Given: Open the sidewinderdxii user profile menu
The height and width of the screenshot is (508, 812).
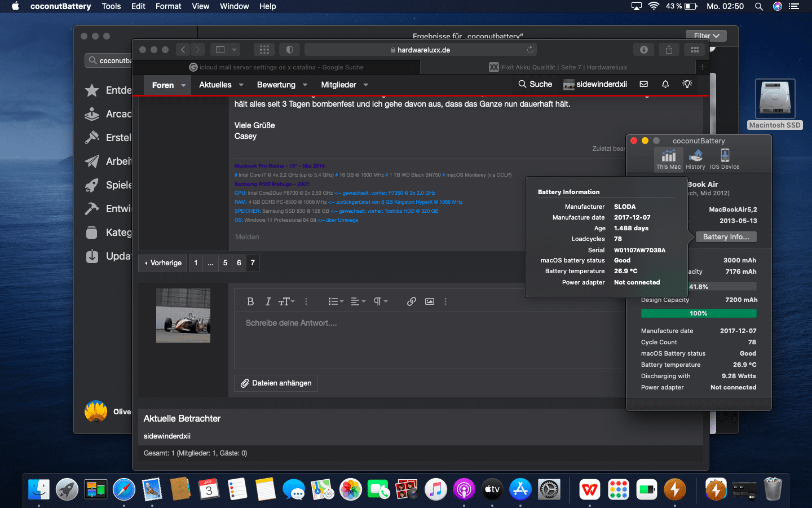Looking at the screenshot, I should pyautogui.click(x=595, y=84).
